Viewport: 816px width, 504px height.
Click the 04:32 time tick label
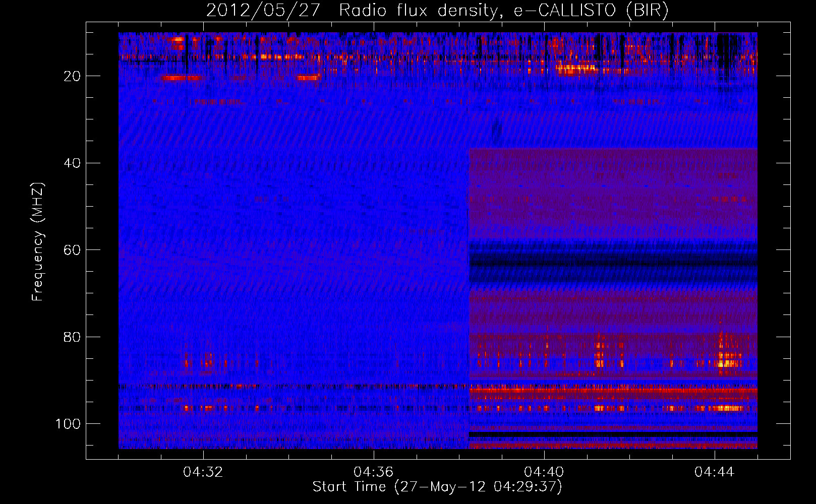click(x=203, y=472)
